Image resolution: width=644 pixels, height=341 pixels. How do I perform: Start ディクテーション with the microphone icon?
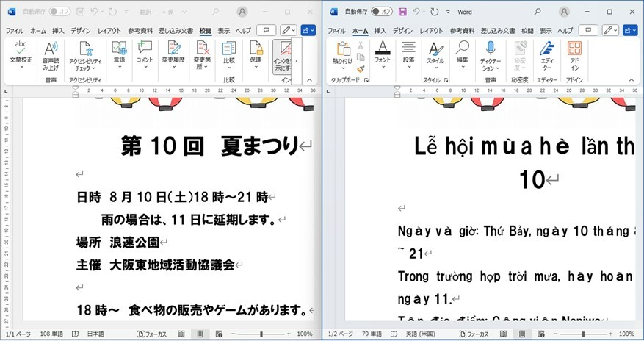point(490,50)
